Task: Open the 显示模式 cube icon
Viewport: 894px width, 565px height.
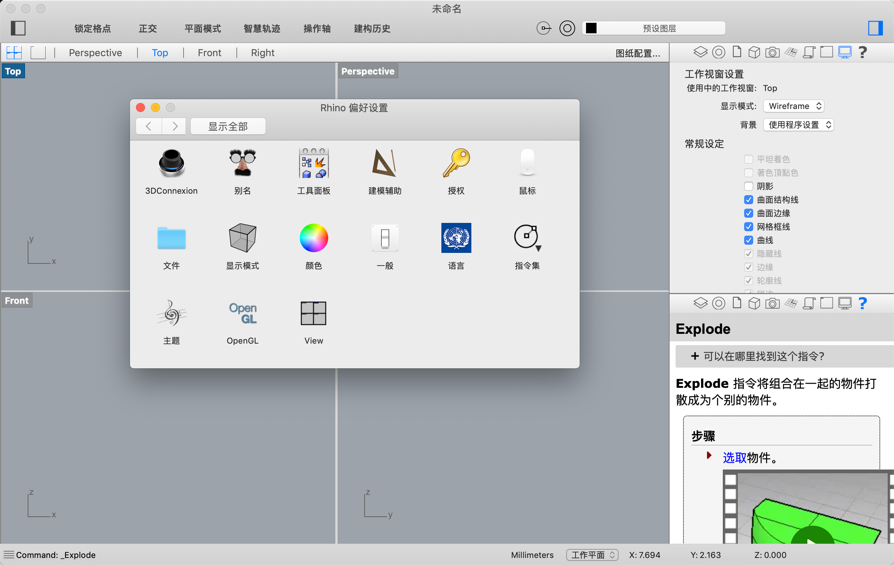Action: click(x=242, y=238)
